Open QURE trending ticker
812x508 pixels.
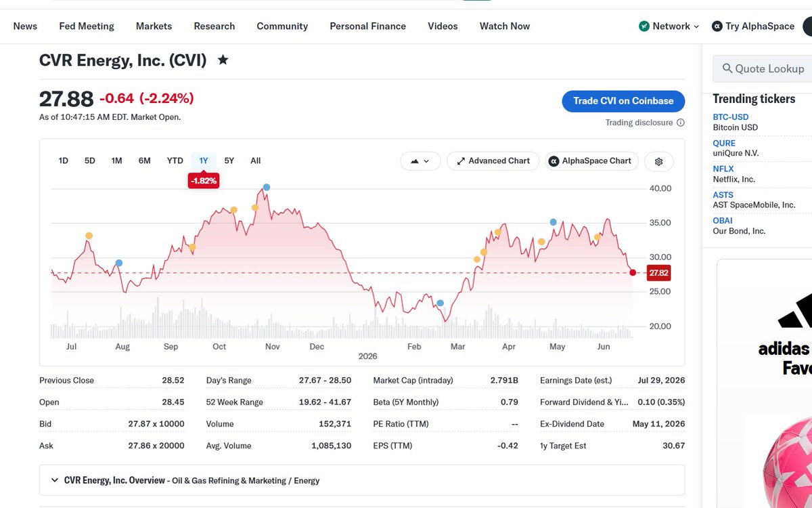click(724, 143)
